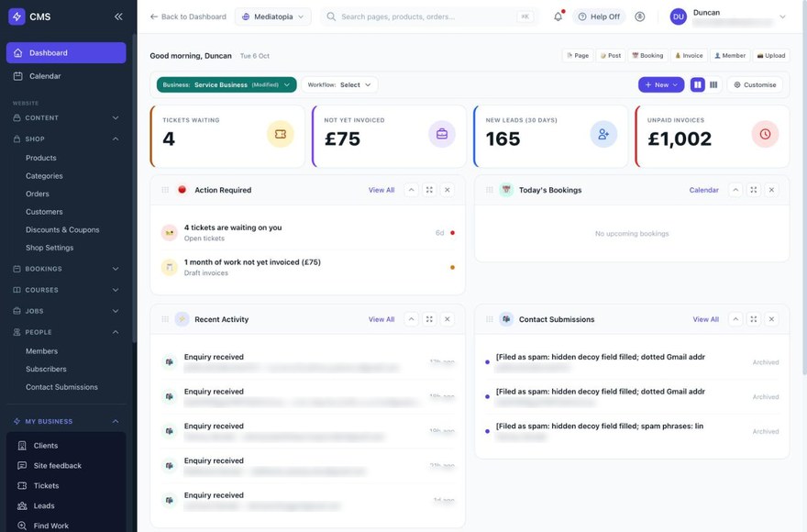
Task: Open the New button dropdown
Action: tap(661, 84)
